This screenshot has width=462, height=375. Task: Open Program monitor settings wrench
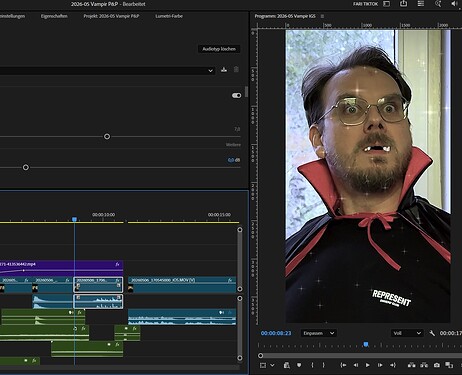[432, 333]
